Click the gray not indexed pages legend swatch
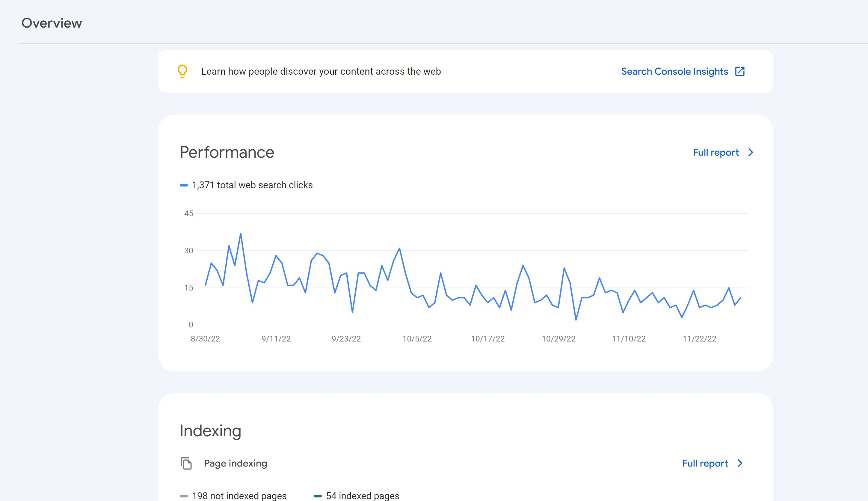Screen dimensions: 868x501 (x=184, y=496)
